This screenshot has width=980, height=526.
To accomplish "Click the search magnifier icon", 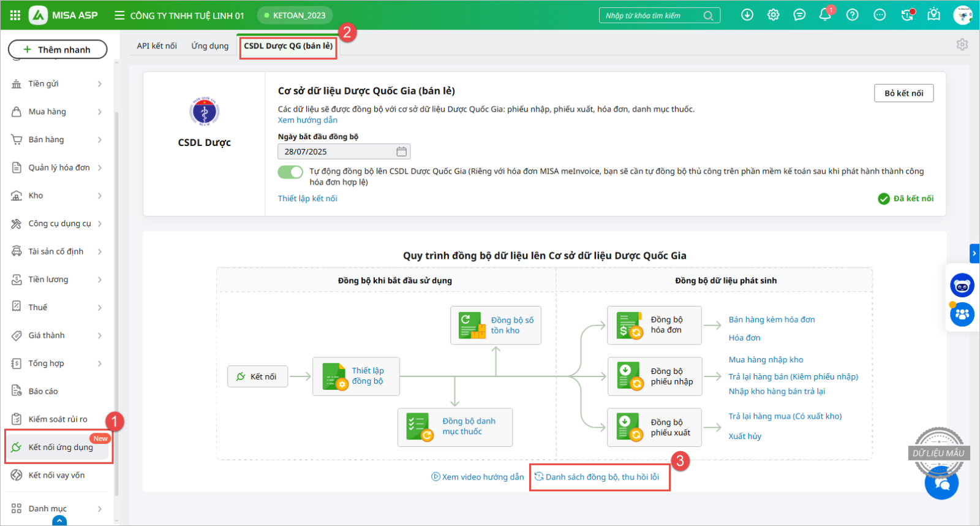I will pos(708,16).
